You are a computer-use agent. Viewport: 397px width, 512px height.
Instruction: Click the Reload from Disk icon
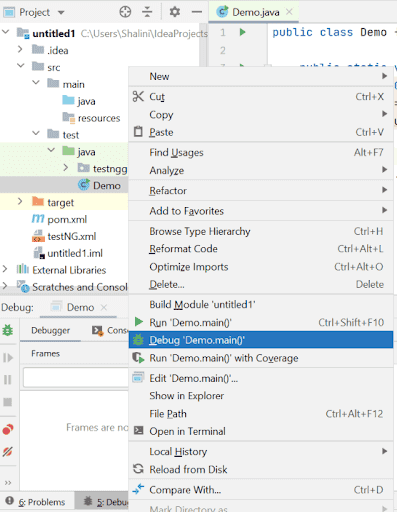pos(138,469)
